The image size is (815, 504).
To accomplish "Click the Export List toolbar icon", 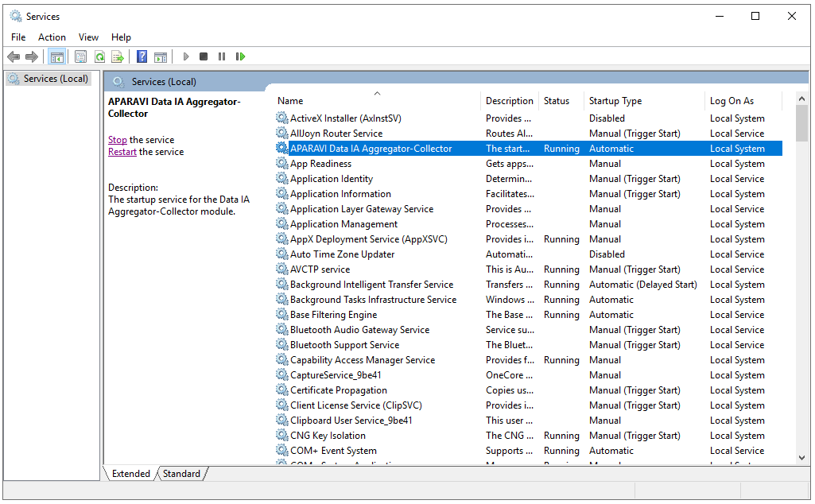I will [x=118, y=56].
